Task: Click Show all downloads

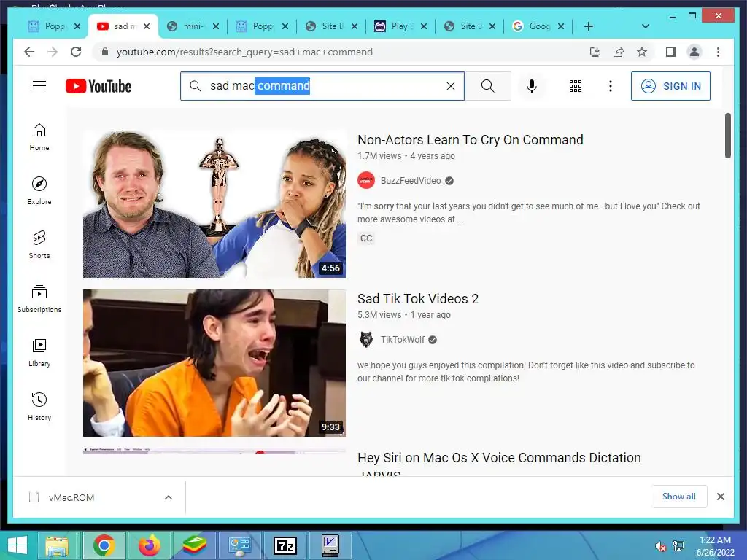Action: 679,497
